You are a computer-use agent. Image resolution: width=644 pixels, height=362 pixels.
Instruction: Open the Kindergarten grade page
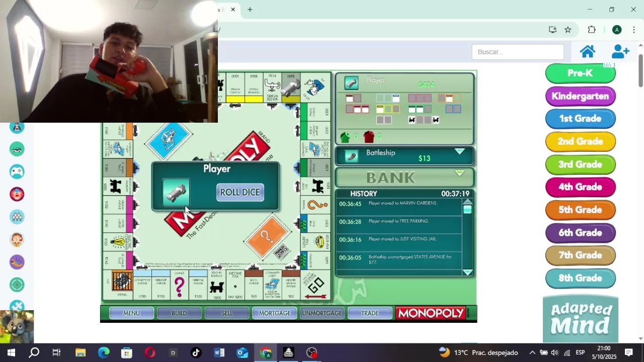coord(580,96)
